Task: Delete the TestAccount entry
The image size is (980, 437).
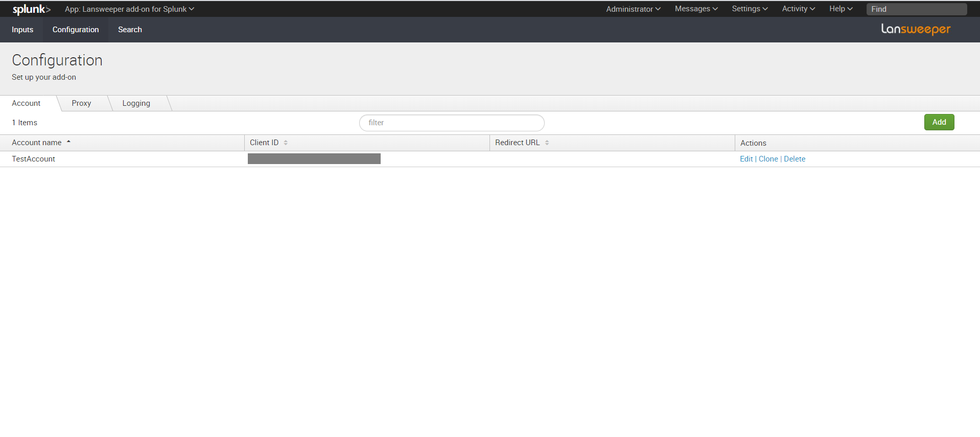Action: click(794, 159)
